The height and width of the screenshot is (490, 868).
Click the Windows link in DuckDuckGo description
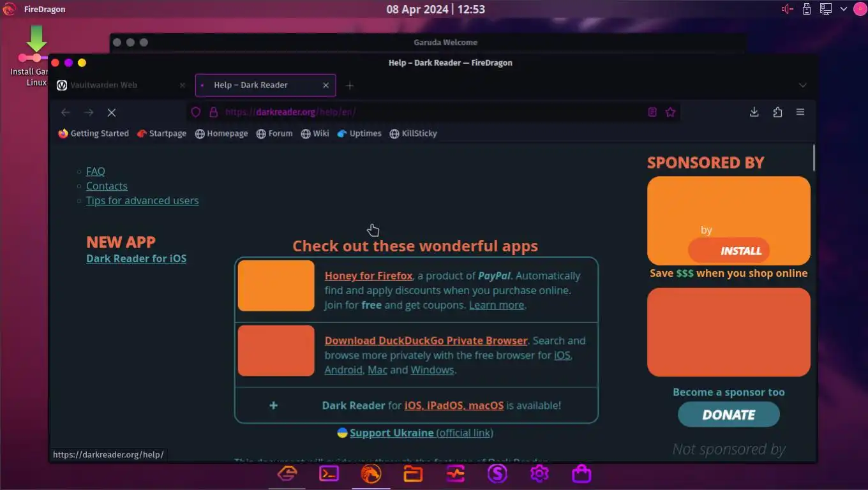pyautogui.click(x=432, y=370)
